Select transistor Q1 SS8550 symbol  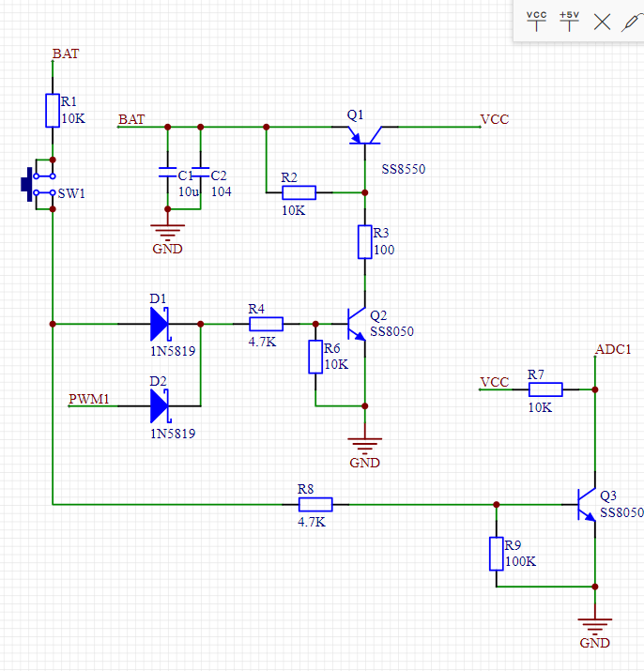point(365,136)
